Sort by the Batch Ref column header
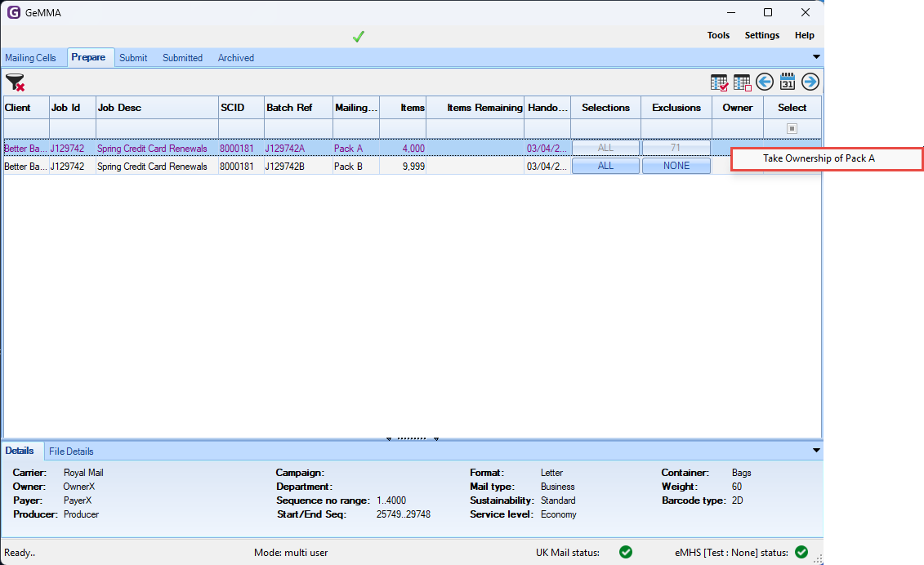The image size is (924, 565). [x=298, y=108]
